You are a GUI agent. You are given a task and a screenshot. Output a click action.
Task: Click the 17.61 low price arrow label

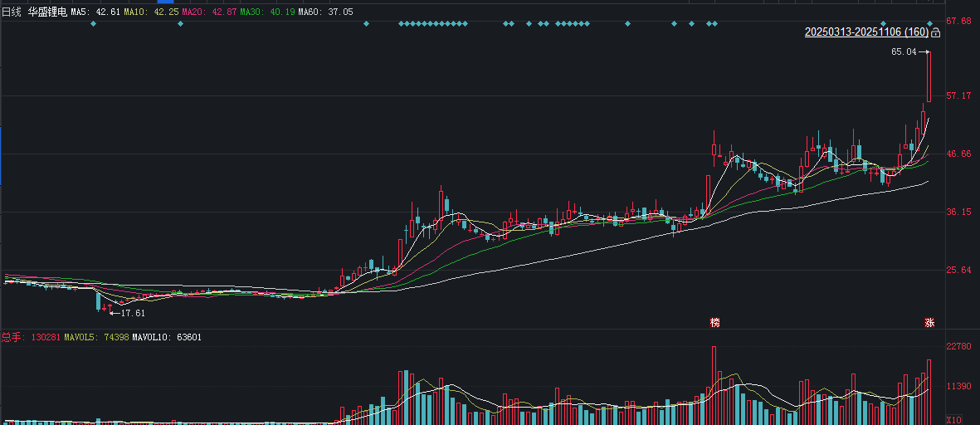[129, 313]
